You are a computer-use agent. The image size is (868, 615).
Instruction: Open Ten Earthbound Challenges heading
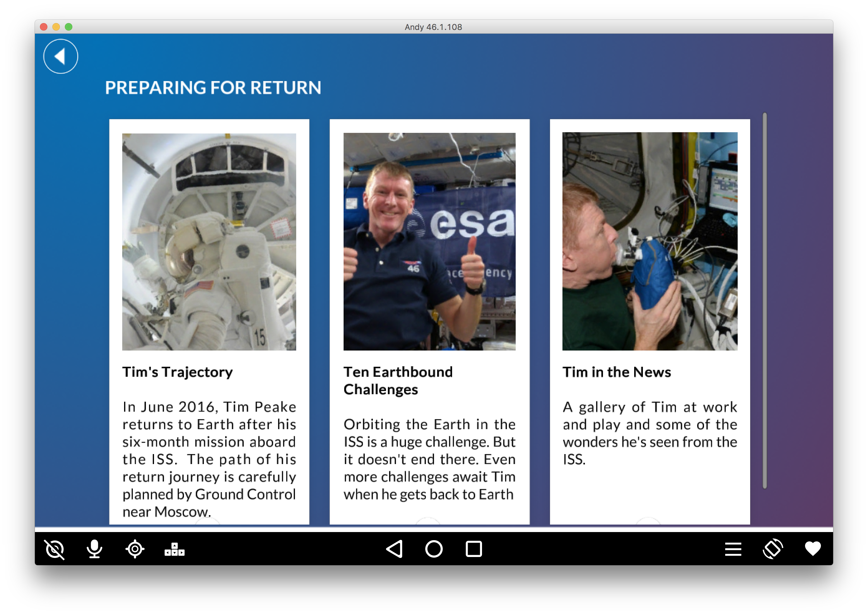coord(398,381)
